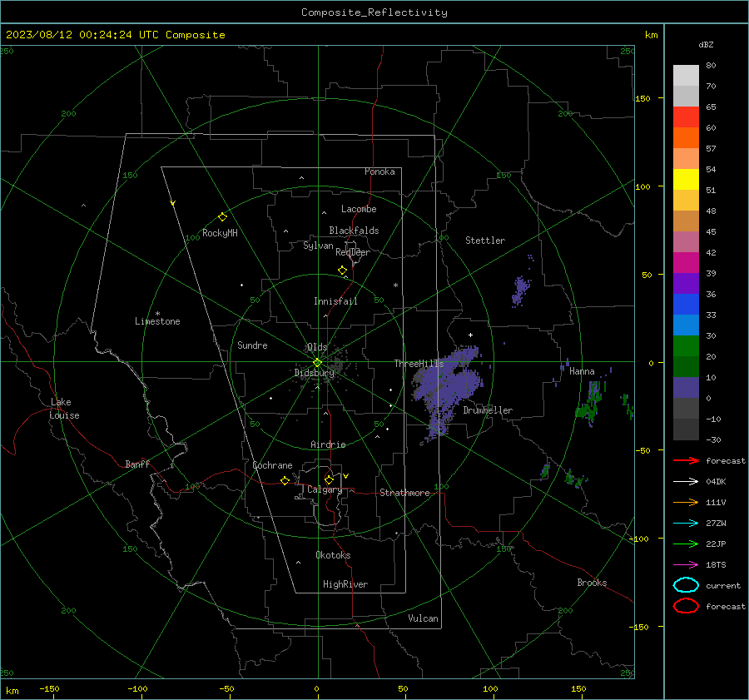This screenshot has width=749, height=700.
Task: Click the Airdrie label
Action: click(x=328, y=444)
